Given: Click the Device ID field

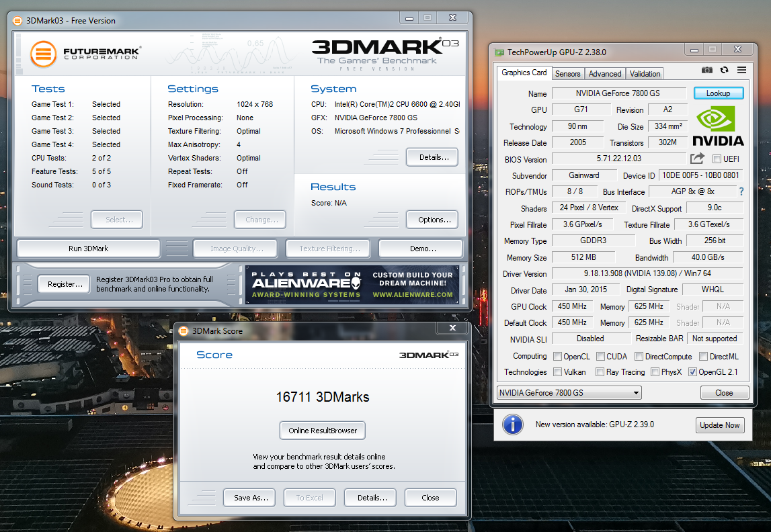Looking at the screenshot, I should coord(700,175).
